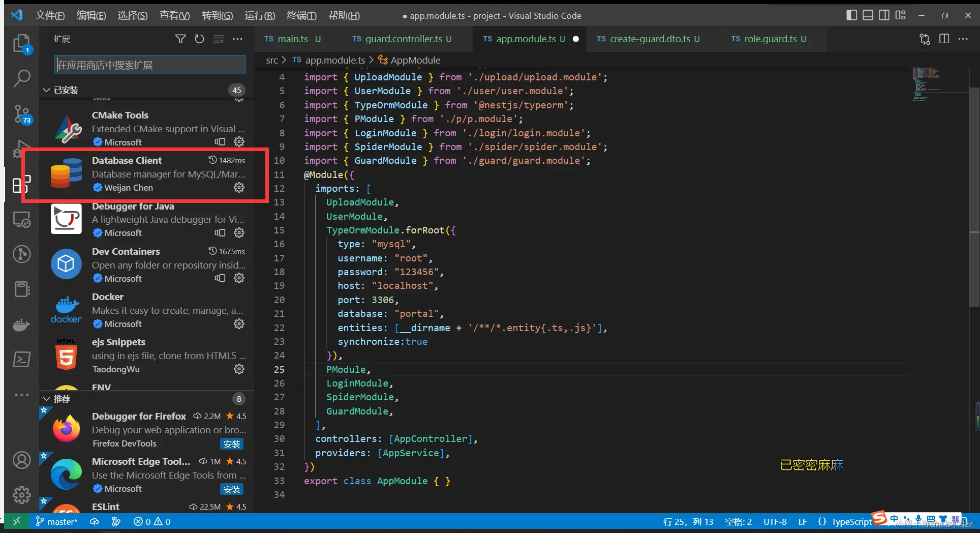980x533 pixels.
Task: Split the editor to the right
Action: (x=944, y=39)
